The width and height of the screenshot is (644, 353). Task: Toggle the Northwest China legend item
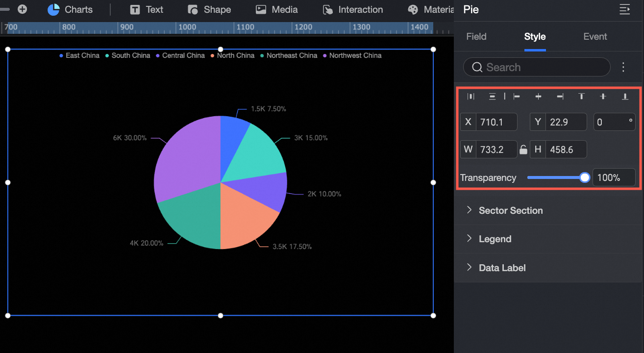[x=352, y=55]
